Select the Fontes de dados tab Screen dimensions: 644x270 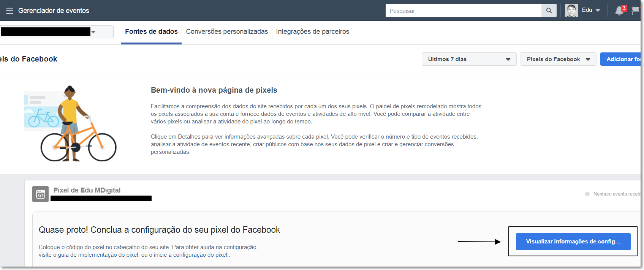pyautogui.click(x=151, y=32)
